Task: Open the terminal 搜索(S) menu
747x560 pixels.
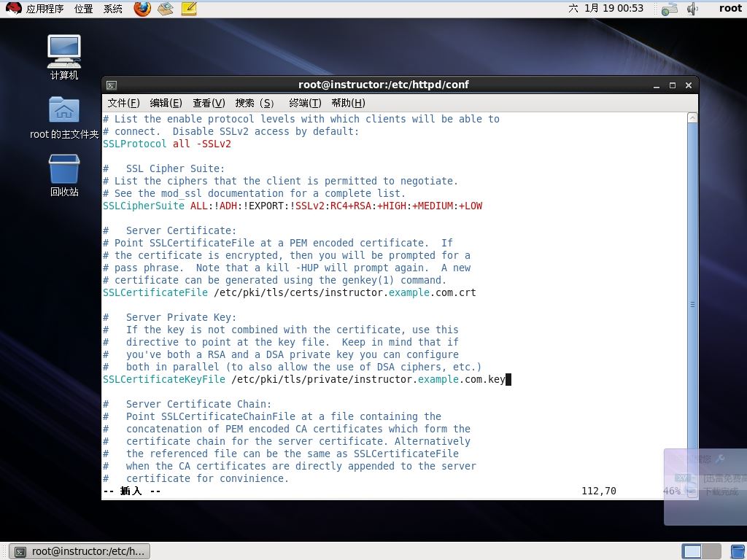Action: tap(255, 103)
